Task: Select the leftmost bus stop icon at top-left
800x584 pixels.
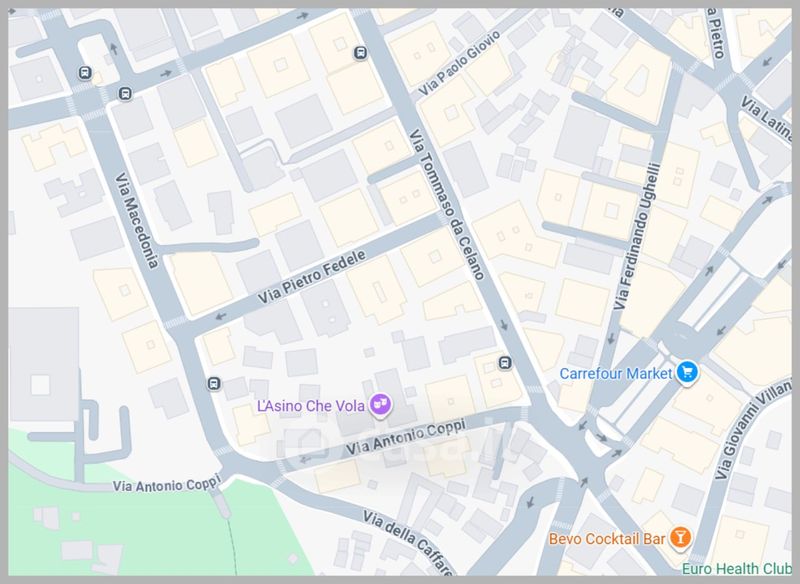Action: click(85, 73)
